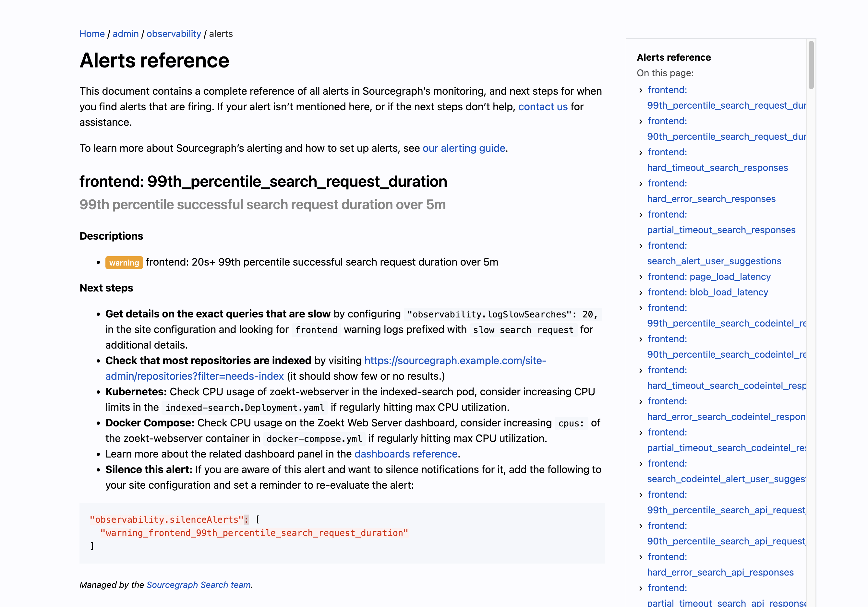The height and width of the screenshot is (607, 868).
Task: Jump to 99th_percentile_search_request_duration in sidebar
Action: click(x=726, y=98)
